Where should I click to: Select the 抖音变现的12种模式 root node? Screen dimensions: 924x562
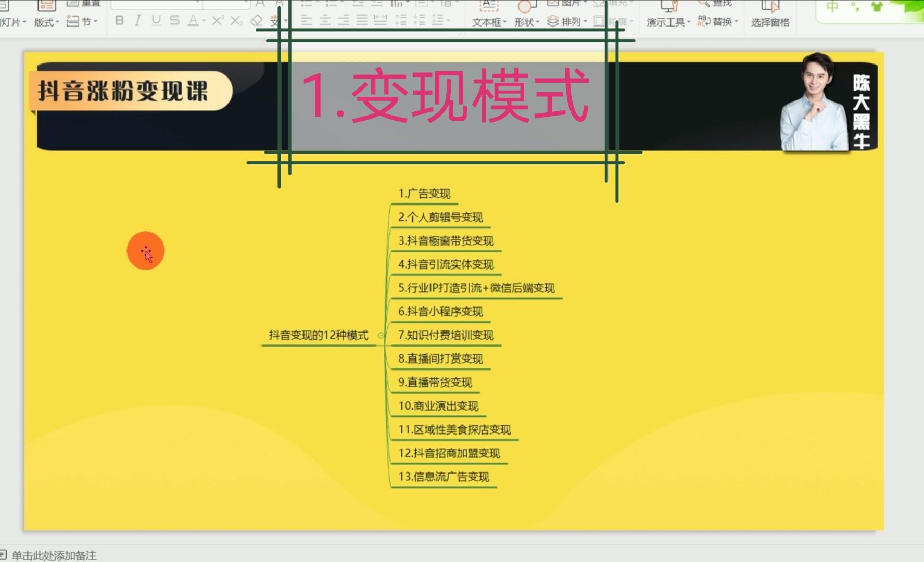[319, 335]
